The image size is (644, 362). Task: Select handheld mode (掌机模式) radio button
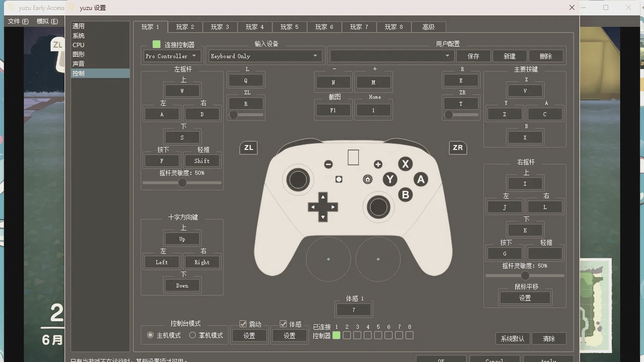(192, 335)
